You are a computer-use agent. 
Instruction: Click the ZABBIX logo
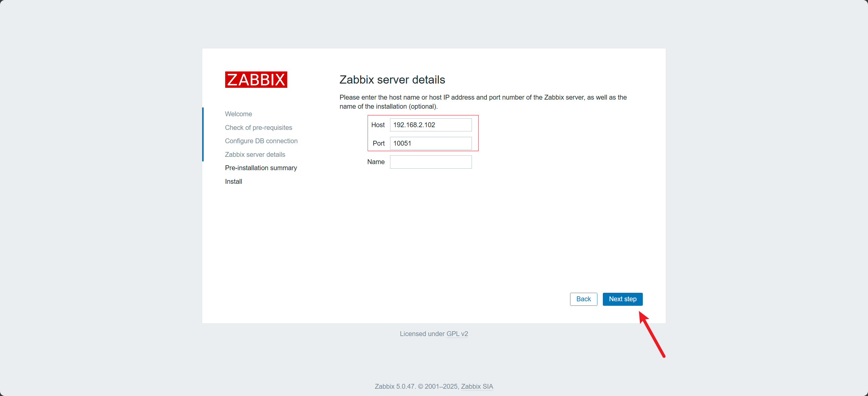pyautogui.click(x=256, y=80)
